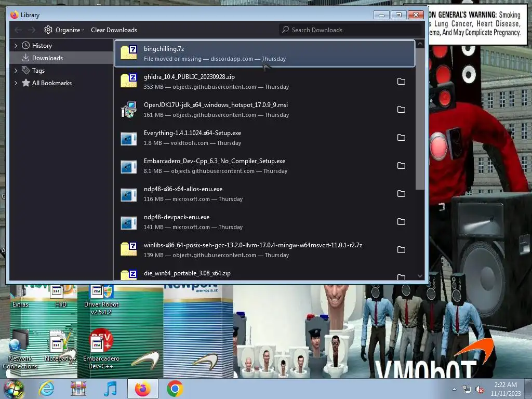Click the winlibs 7z archive icon
This screenshot has width=532, height=399.
tap(129, 249)
